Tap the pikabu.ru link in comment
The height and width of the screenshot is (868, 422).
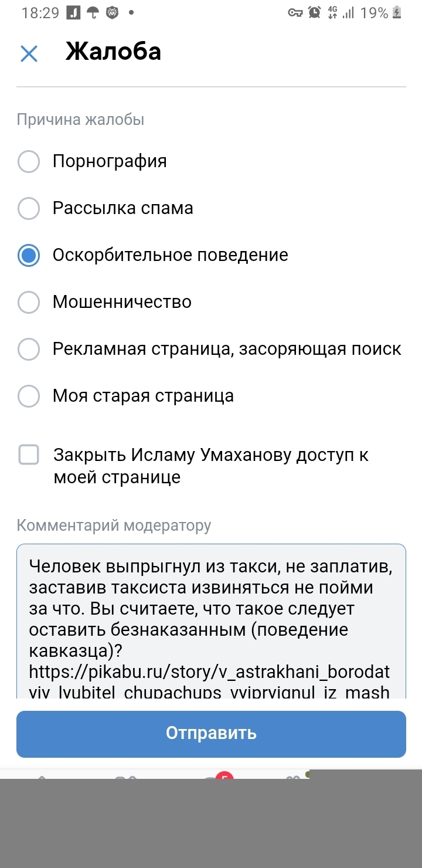[209, 671]
